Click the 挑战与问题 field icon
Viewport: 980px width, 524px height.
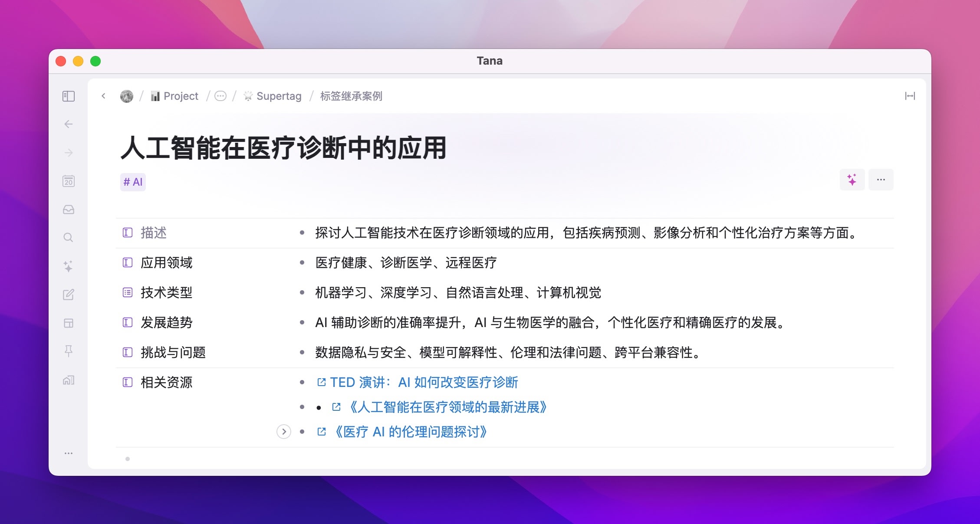click(x=128, y=352)
